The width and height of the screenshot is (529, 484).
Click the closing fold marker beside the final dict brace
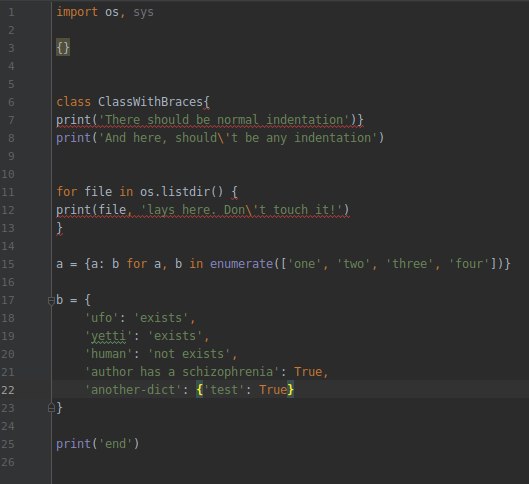point(51,408)
